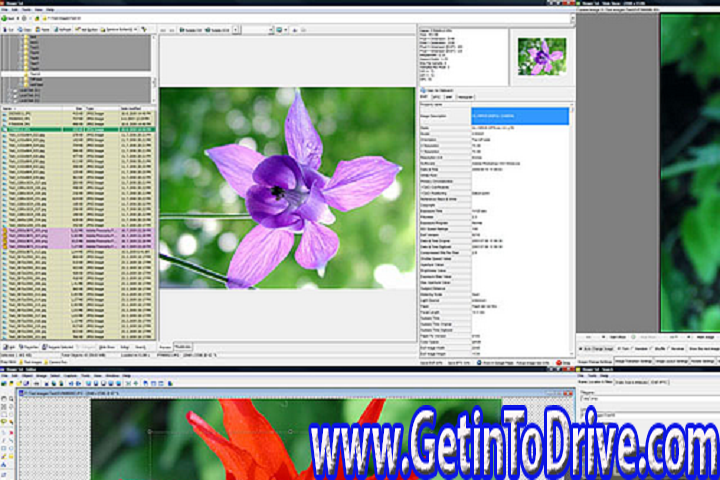720x480 pixels.
Task: Click the first editor toolbar icon
Action: (4, 384)
